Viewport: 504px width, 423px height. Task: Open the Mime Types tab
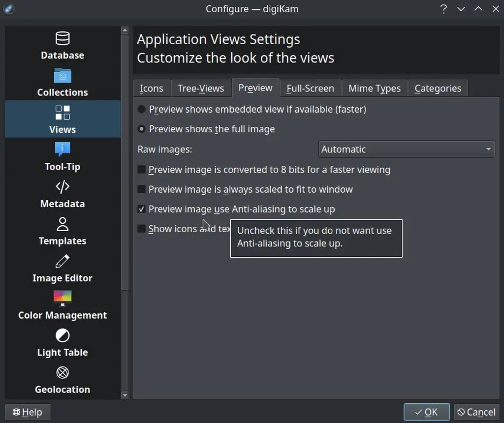tap(375, 88)
